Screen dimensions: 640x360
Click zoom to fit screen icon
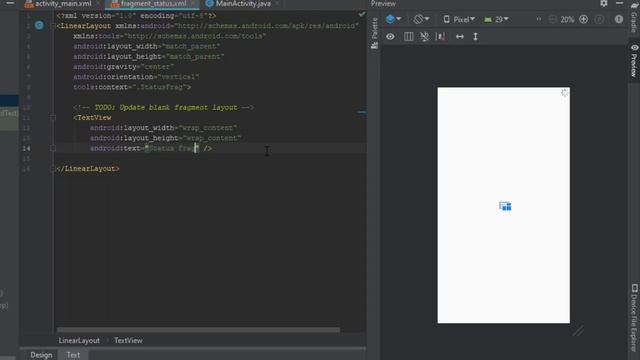(599, 19)
